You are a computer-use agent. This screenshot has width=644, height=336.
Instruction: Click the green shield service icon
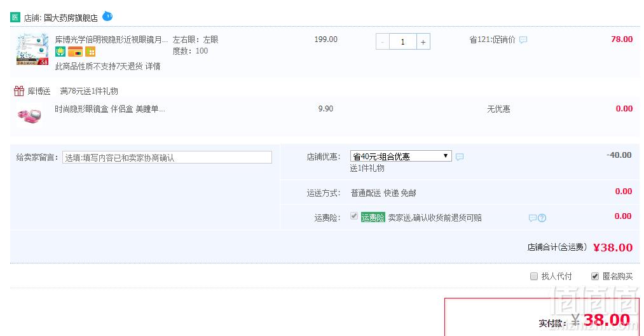[60, 52]
